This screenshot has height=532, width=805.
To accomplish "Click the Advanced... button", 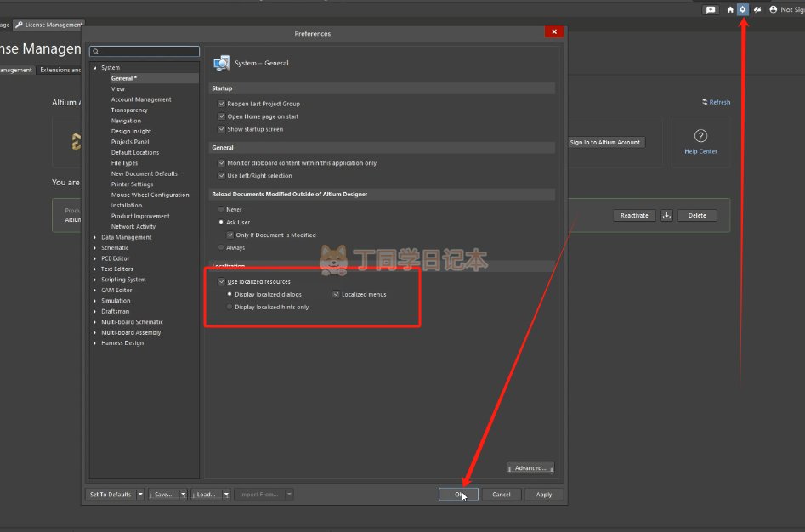I will (x=530, y=467).
